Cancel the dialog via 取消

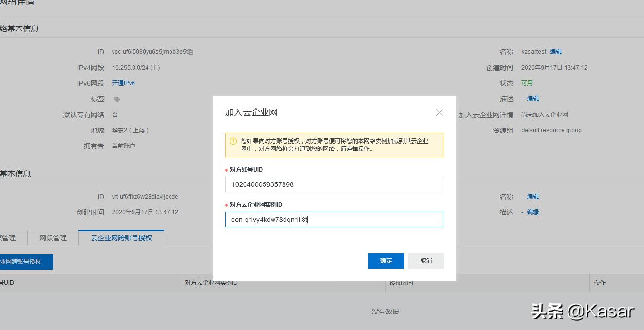click(426, 260)
